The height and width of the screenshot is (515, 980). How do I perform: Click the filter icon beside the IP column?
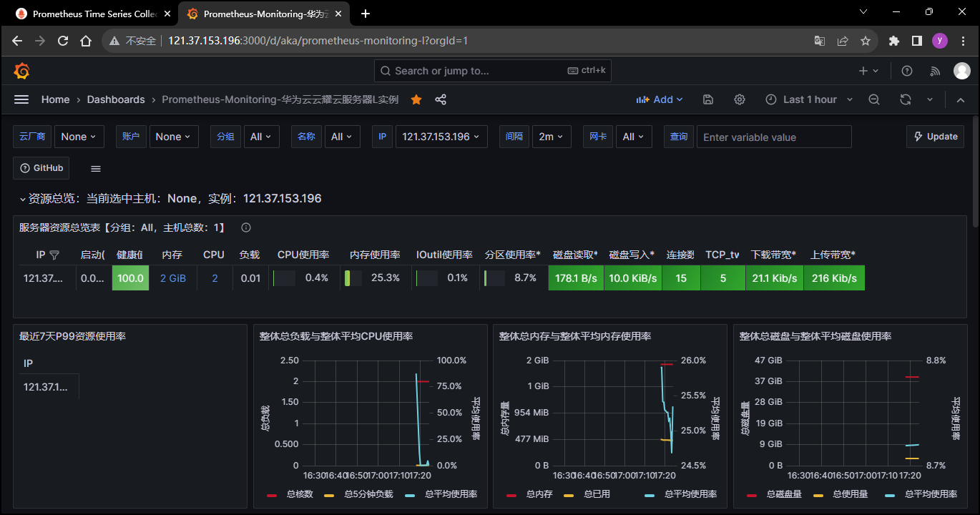54,255
